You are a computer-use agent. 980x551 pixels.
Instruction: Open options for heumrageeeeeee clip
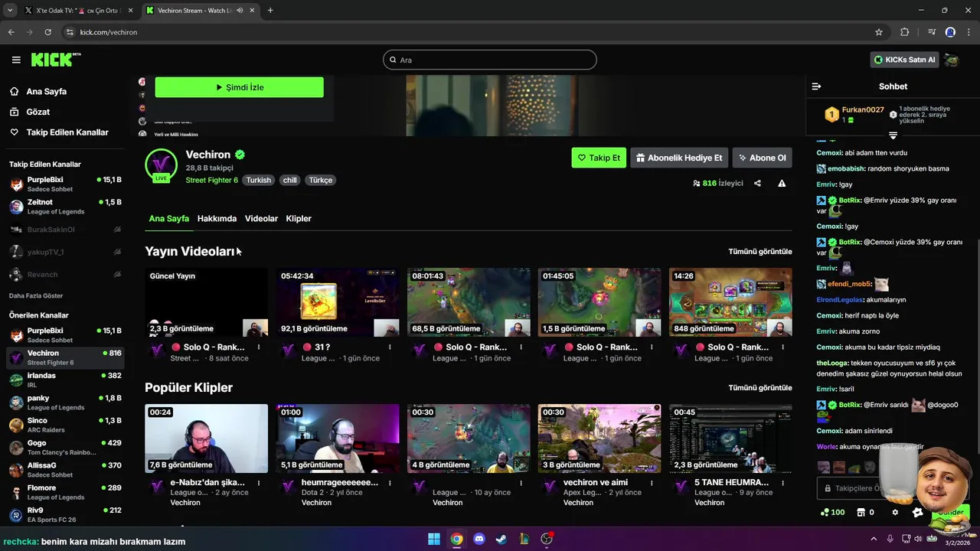click(390, 483)
